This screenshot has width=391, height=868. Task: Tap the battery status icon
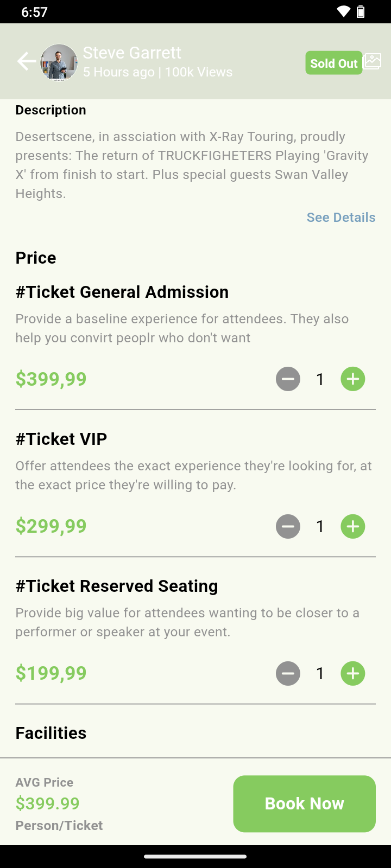coord(361,11)
